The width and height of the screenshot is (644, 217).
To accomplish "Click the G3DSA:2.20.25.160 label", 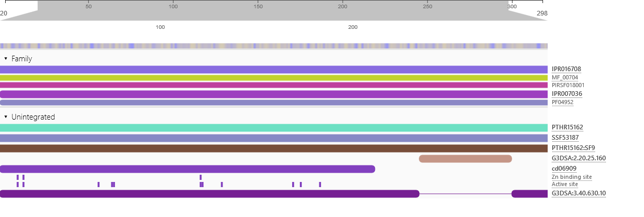I will (x=579, y=158).
